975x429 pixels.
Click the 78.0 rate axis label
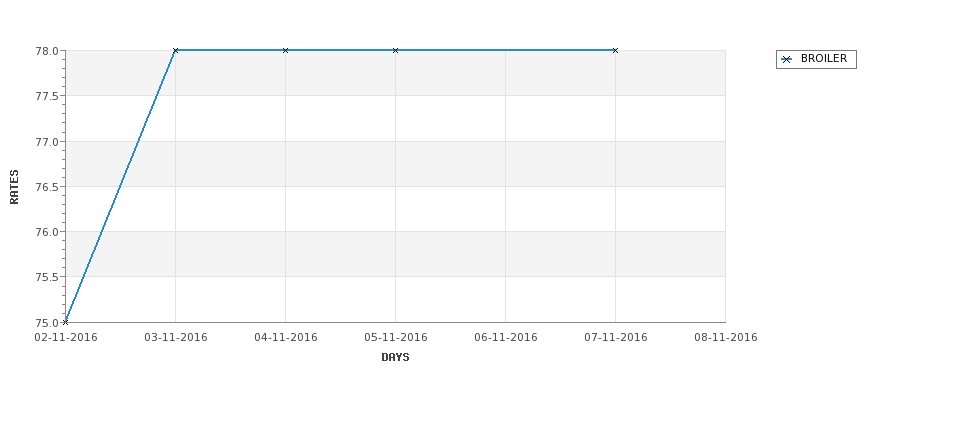point(47,51)
